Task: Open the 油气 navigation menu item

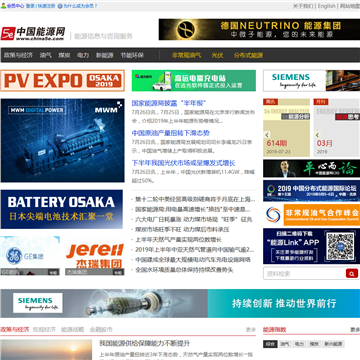Action: click(x=46, y=55)
